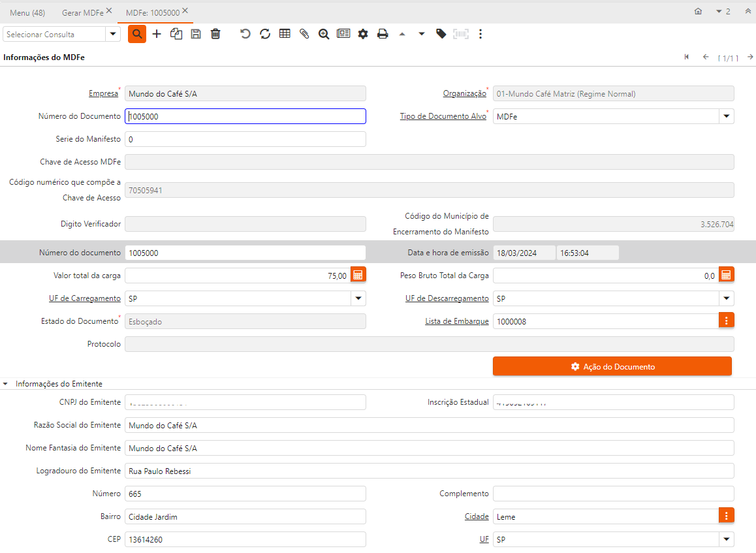Open UF de Carregamento dropdown
This screenshot has height=553, width=756.
(358, 298)
